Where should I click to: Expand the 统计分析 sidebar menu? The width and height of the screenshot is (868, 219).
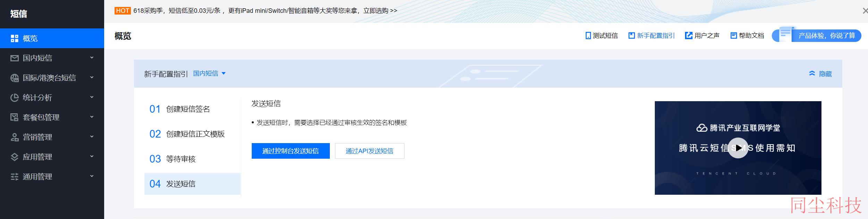pyautogui.click(x=92, y=97)
